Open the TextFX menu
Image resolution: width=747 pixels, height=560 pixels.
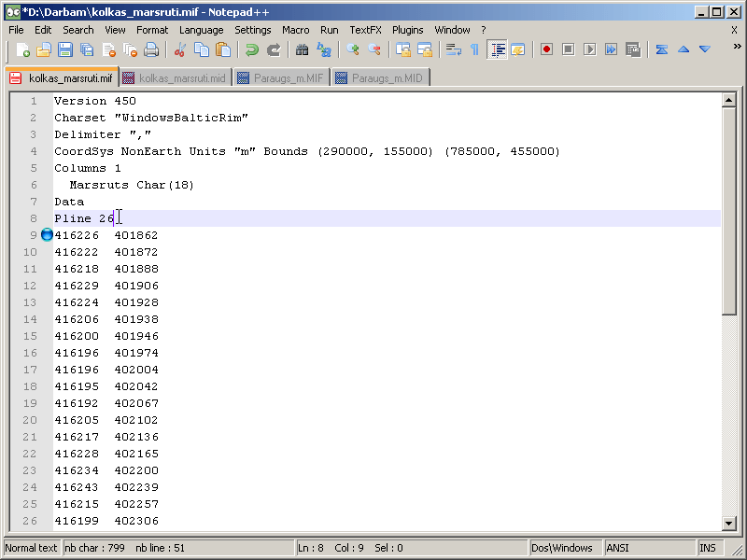366,30
